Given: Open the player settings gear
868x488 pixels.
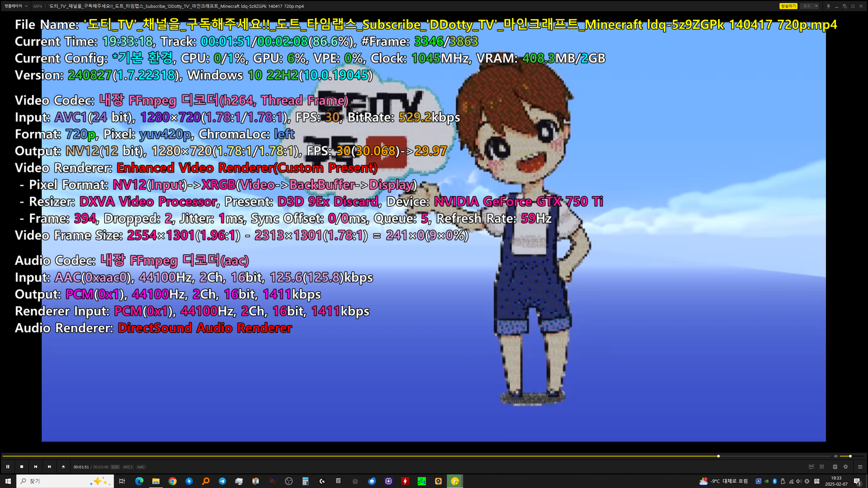Looking at the screenshot, I should click(x=846, y=467).
